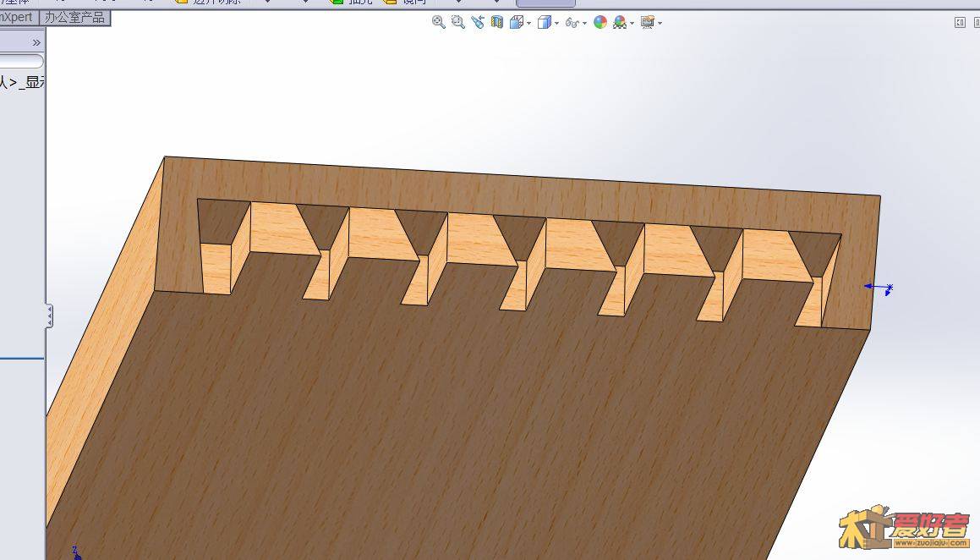Expand the Display Style dropdown arrow
Image resolution: width=980 pixels, height=560 pixels.
557,23
